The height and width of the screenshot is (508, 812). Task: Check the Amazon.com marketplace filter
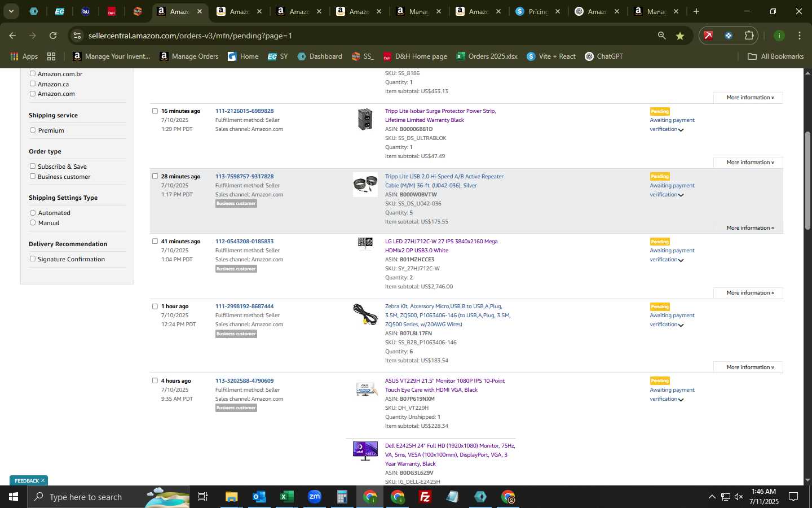33,94
